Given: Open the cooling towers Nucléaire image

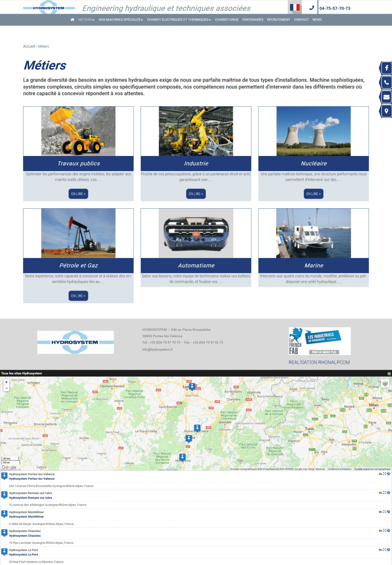Looking at the screenshot, I should 313,131.
